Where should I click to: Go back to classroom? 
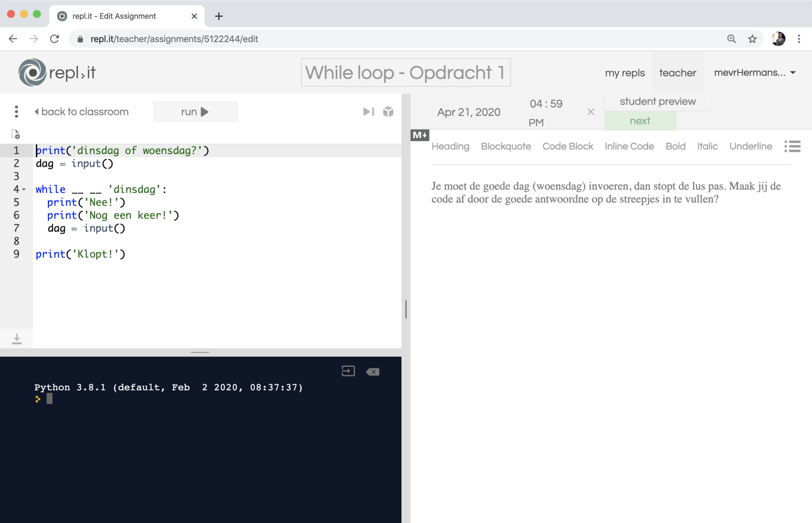(81, 112)
